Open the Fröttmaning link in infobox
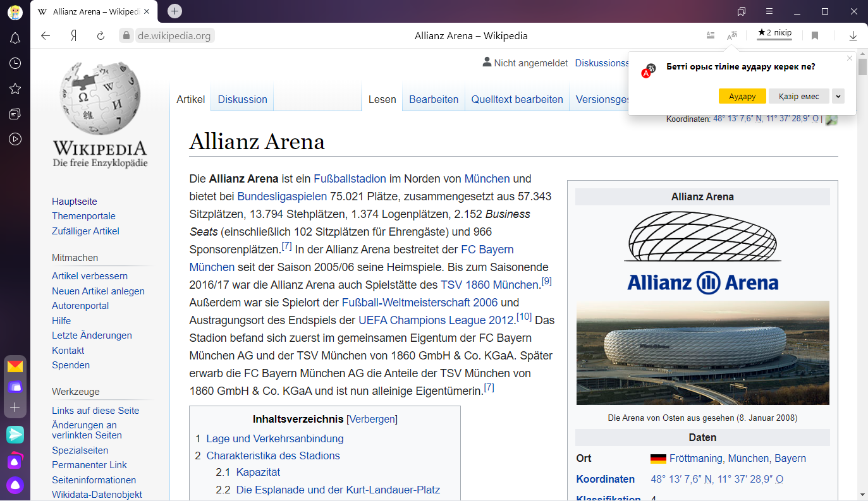Image resolution: width=868 pixels, height=501 pixels. tap(696, 458)
